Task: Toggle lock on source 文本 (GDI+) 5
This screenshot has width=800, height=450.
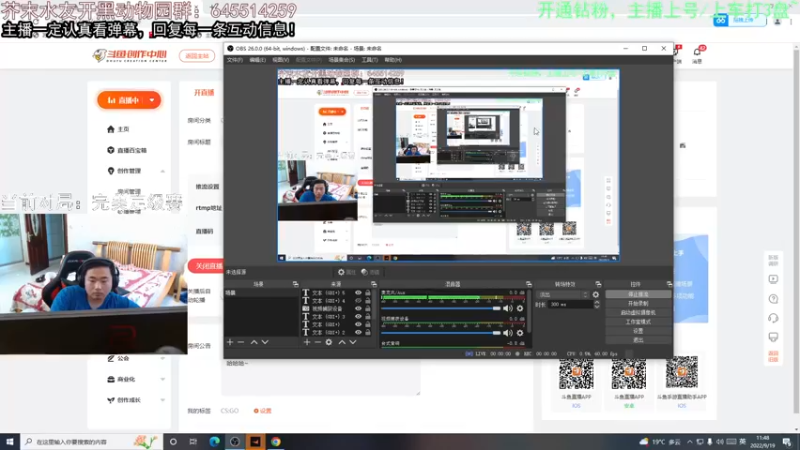Action: coord(368,293)
